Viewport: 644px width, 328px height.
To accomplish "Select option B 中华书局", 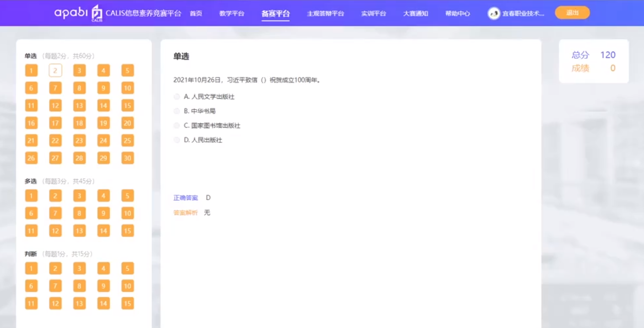I will 194,111.
